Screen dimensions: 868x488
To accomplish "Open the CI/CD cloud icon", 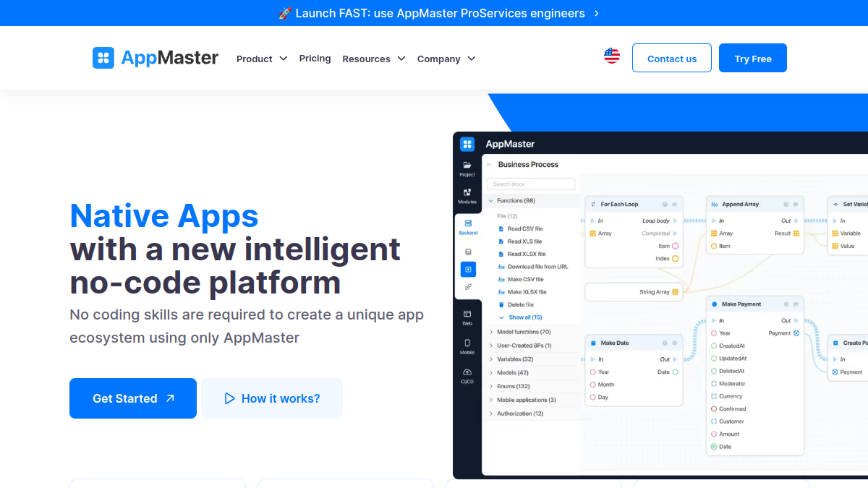I will click(x=467, y=375).
